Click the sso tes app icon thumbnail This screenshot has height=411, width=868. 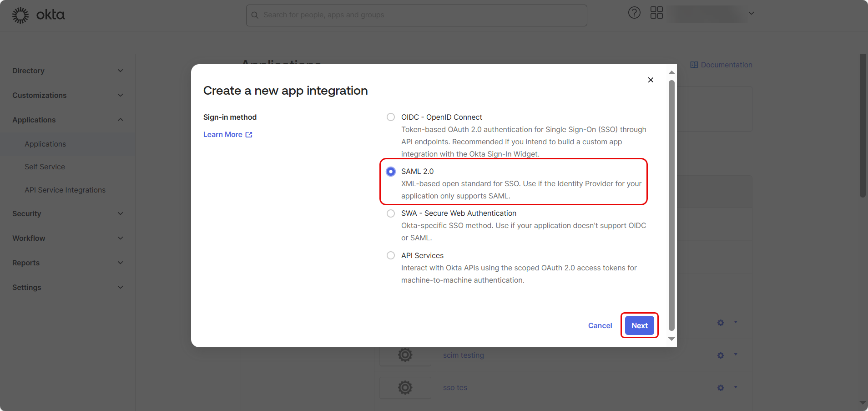coord(405,388)
